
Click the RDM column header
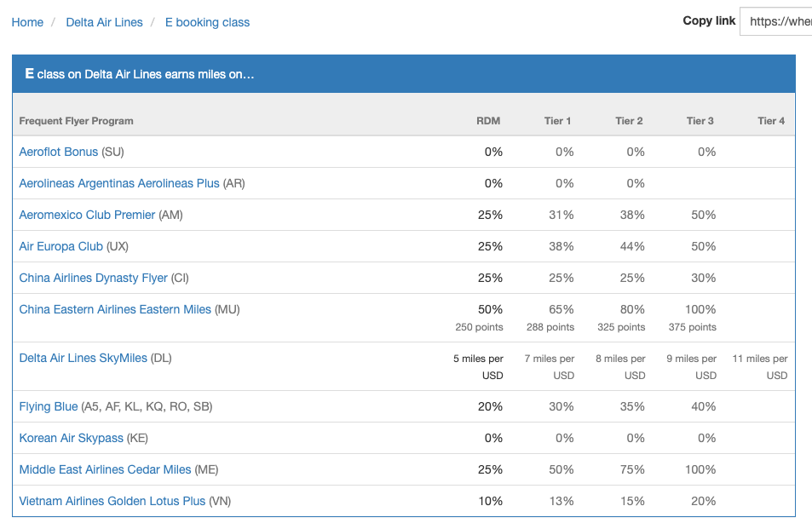[488, 121]
